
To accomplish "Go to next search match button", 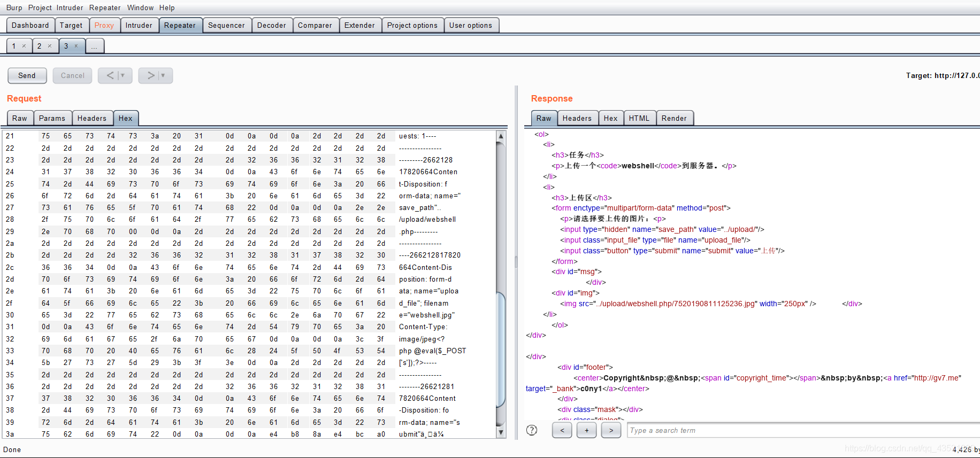I will [611, 430].
